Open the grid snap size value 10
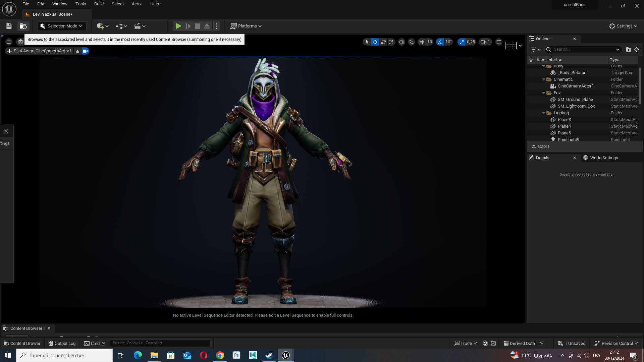Screen dimensions: 644x362 coord(429,42)
